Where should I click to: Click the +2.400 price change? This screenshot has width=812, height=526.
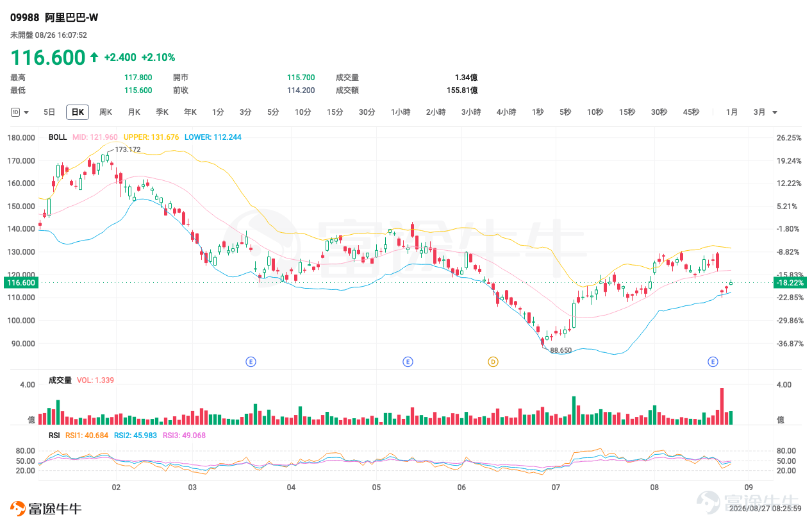click(x=120, y=57)
